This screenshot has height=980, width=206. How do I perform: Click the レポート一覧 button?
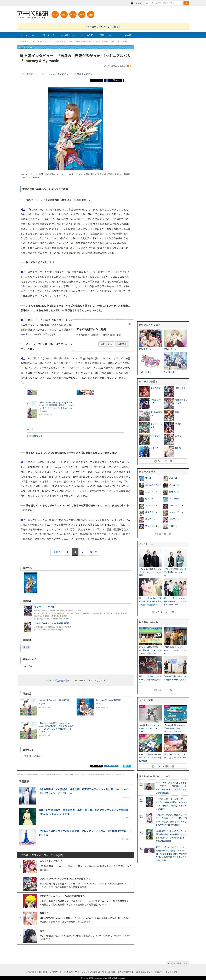[163, 690]
